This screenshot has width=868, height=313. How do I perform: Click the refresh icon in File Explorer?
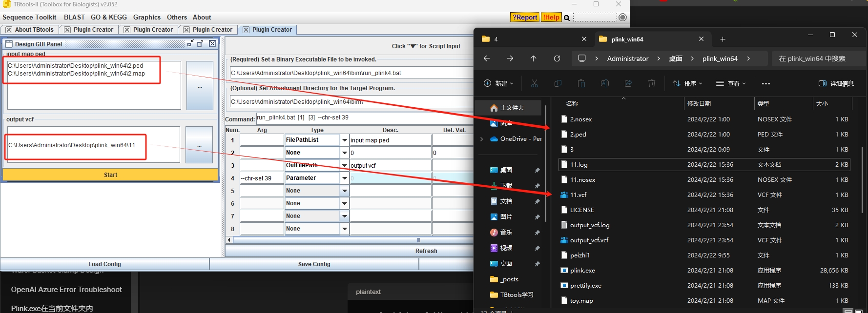[x=557, y=59]
